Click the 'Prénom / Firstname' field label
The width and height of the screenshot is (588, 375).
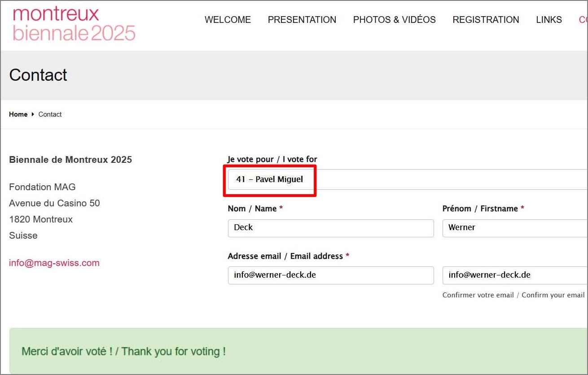pos(483,209)
